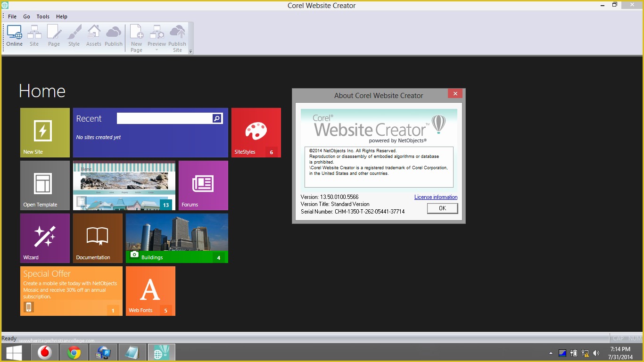Open the Web Fonts tile
644x362 pixels.
[x=150, y=291]
